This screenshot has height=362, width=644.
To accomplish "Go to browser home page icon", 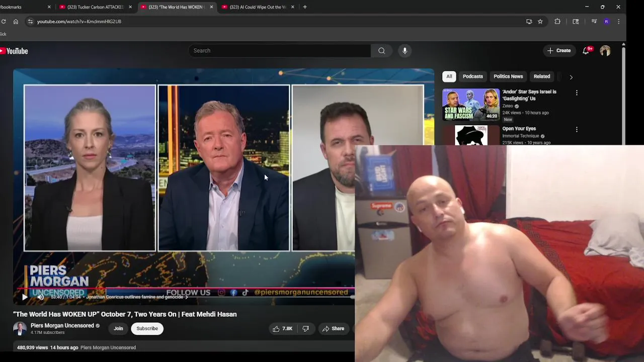I will (x=16, y=22).
